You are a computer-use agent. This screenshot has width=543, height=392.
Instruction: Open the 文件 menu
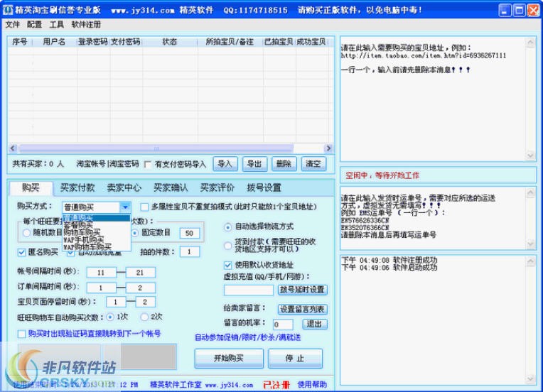[x=13, y=25]
